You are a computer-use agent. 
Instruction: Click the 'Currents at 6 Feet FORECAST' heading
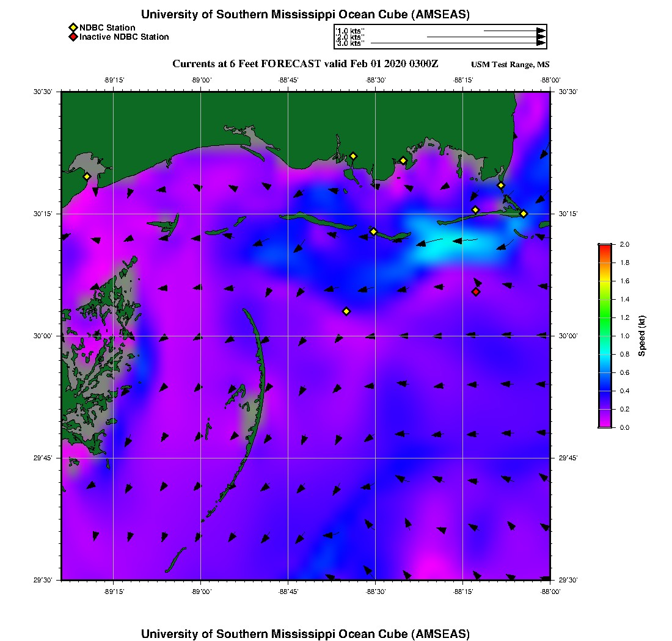pos(305,64)
